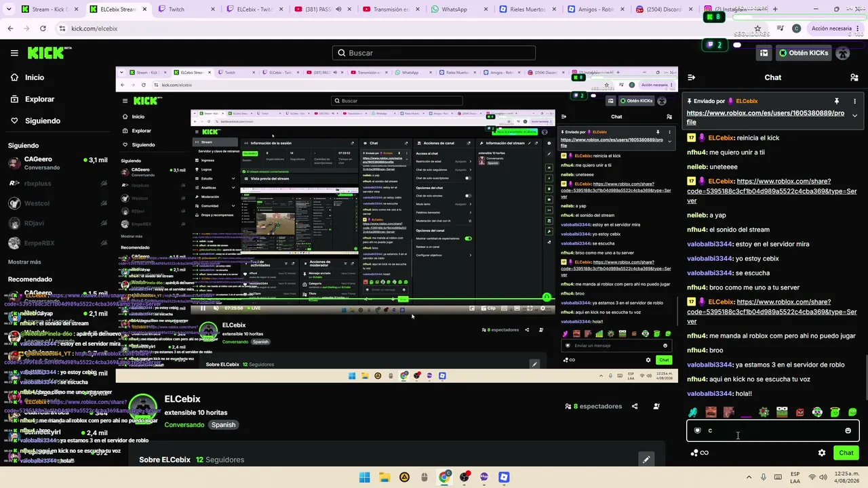Image resolution: width=868 pixels, height=488 pixels.
Task: Open the browser media control icon
Action: coord(780,28)
